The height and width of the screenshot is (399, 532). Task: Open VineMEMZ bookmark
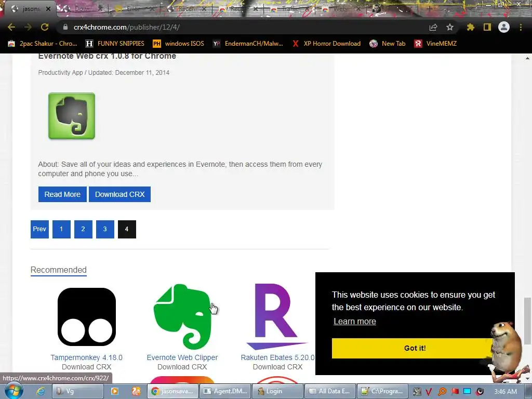(436, 44)
